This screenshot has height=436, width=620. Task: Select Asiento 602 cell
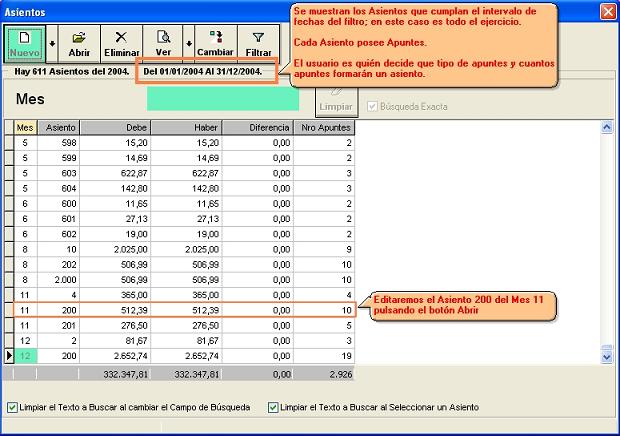click(59, 234)
